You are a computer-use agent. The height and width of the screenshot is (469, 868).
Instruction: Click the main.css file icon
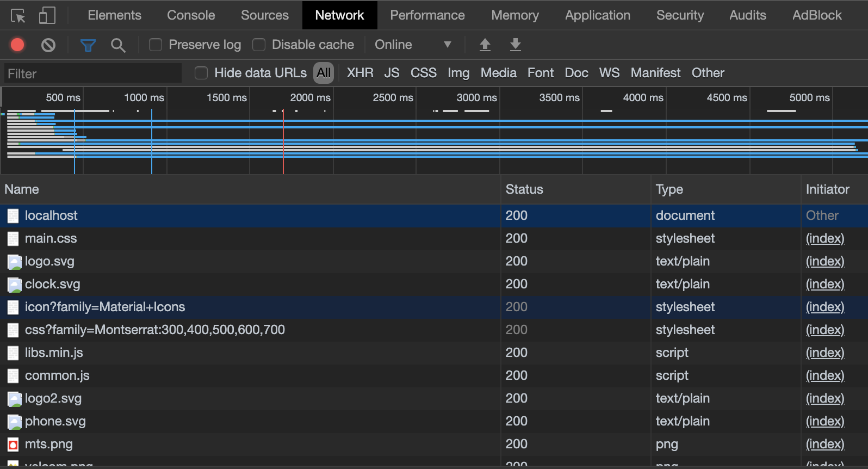point(13,239)
